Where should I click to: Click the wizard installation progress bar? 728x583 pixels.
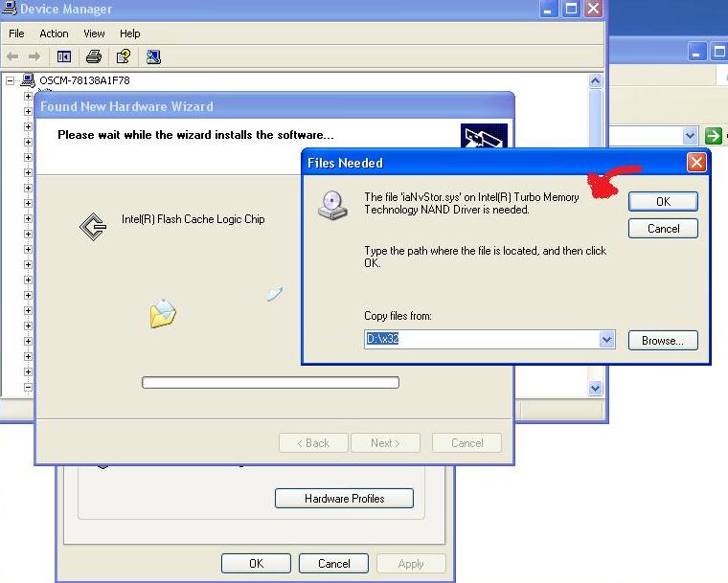[x=270, y=383]
